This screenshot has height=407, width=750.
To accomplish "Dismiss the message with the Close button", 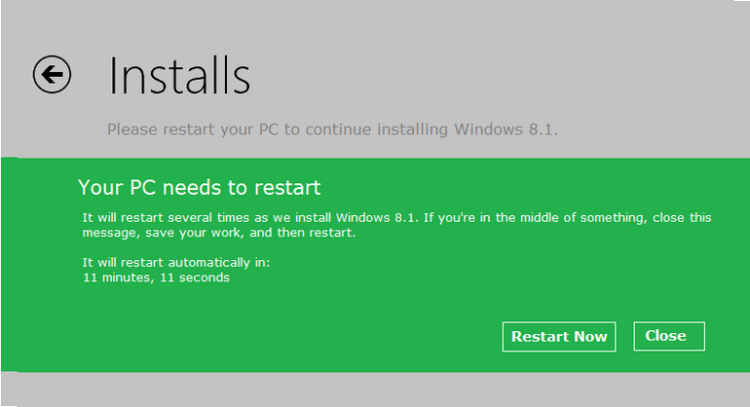I will (x=669, y=336).
